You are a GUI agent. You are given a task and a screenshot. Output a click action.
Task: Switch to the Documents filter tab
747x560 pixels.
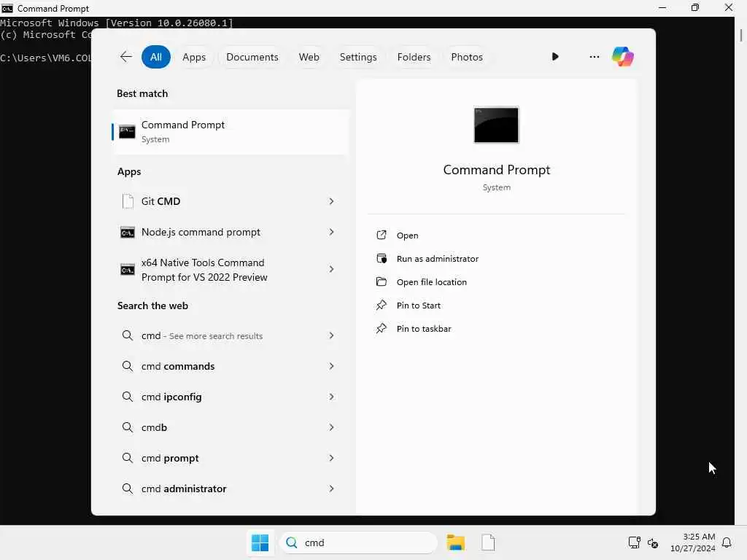coord(252,57)
